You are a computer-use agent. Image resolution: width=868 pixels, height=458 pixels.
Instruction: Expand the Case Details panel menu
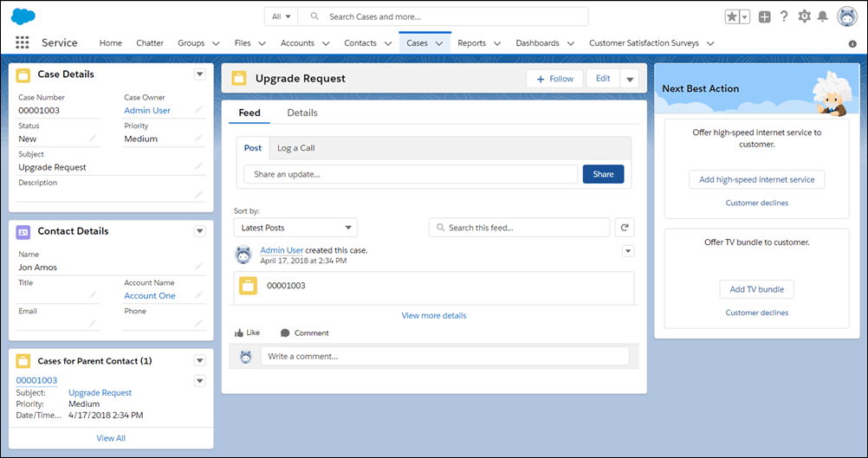(199, 74)
